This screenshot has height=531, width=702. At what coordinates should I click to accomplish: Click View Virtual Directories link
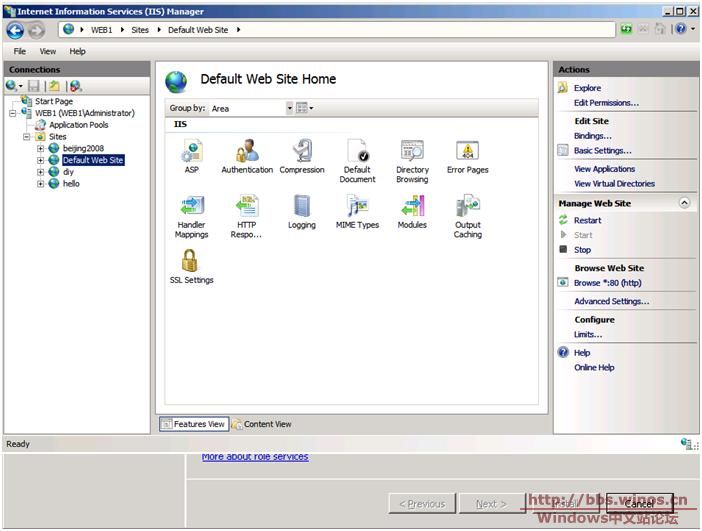(614, 184)
